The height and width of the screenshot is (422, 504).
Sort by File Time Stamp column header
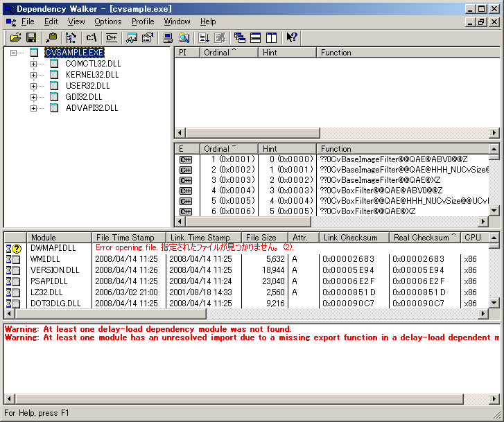tap(129, 238)
